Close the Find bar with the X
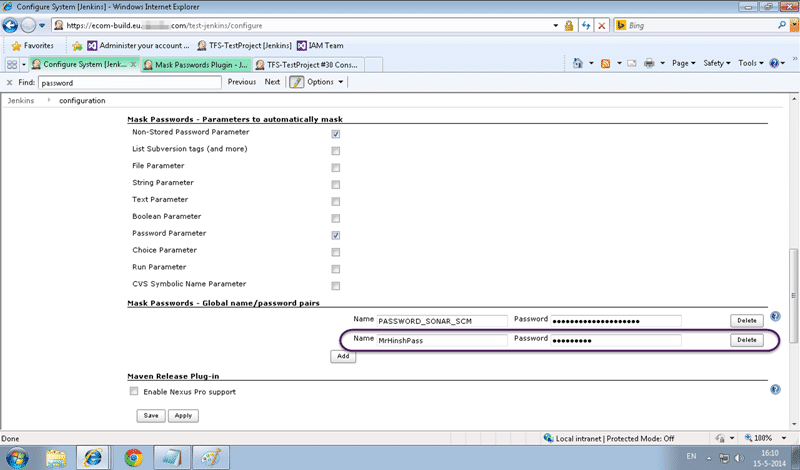 [x=9, y=82]
